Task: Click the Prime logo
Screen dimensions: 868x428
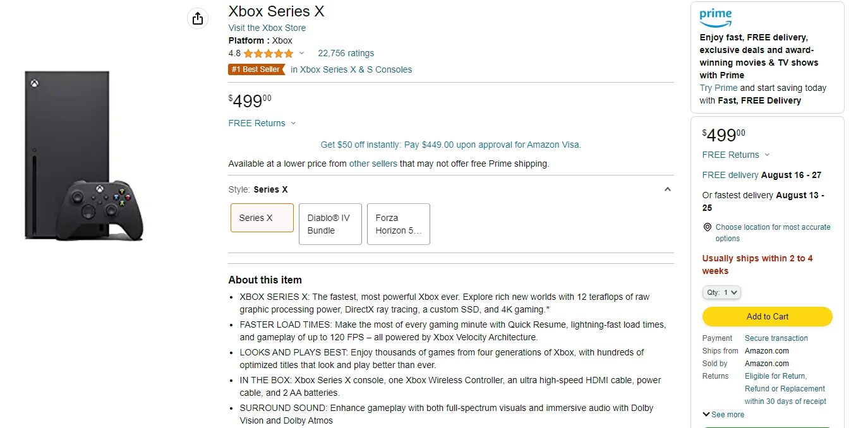Action: click(715, 18)
